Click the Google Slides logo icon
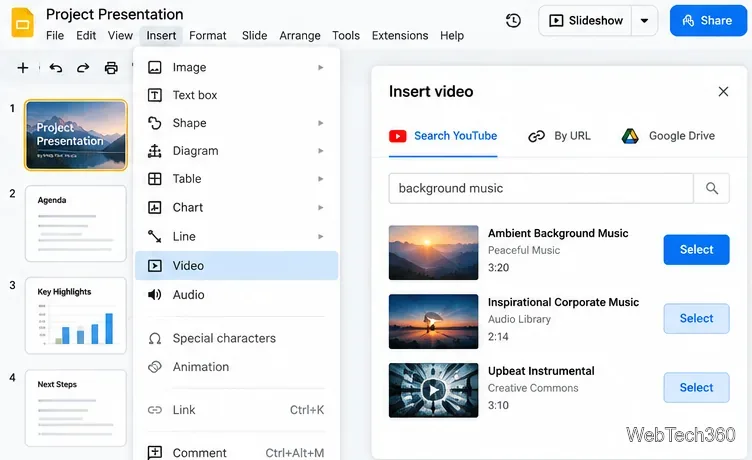This screenshot has width=752, height=460. coord(22,23)
